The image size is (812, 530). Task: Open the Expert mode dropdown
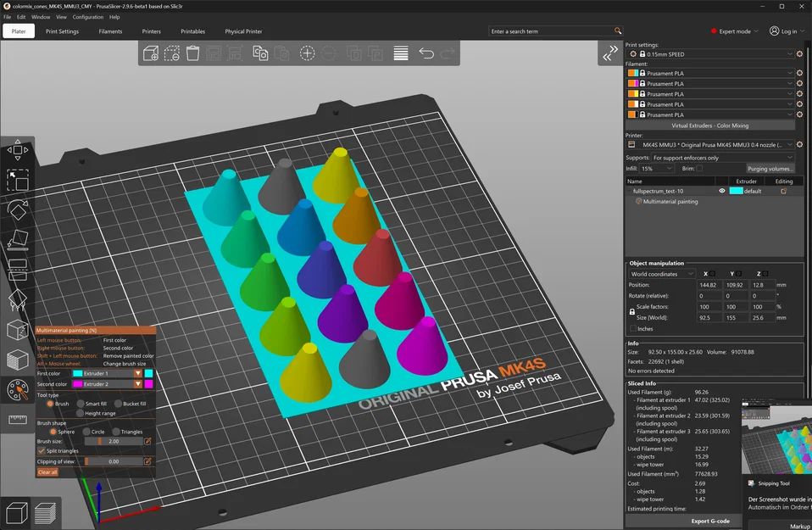(x=734, y=31)
